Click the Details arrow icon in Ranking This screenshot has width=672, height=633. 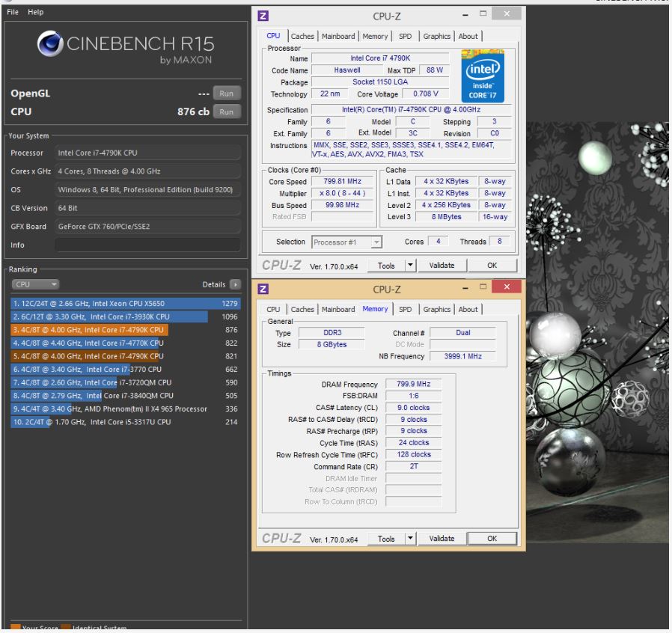tap(236, 284)
